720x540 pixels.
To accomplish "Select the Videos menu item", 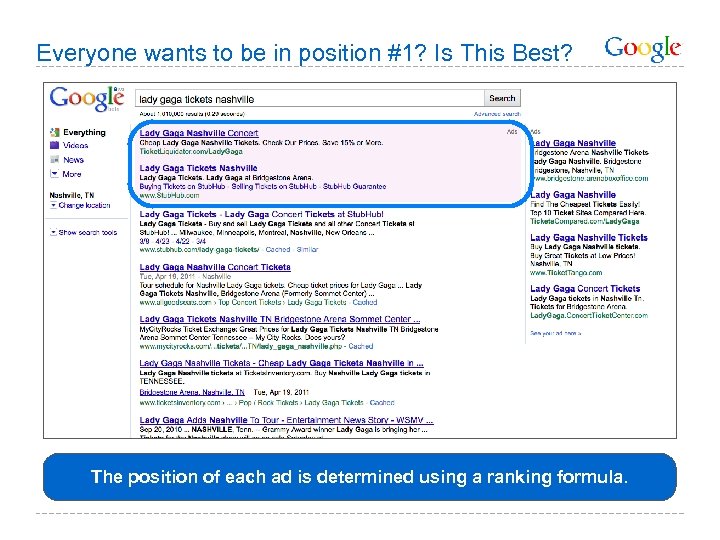I will pos(76,146).
